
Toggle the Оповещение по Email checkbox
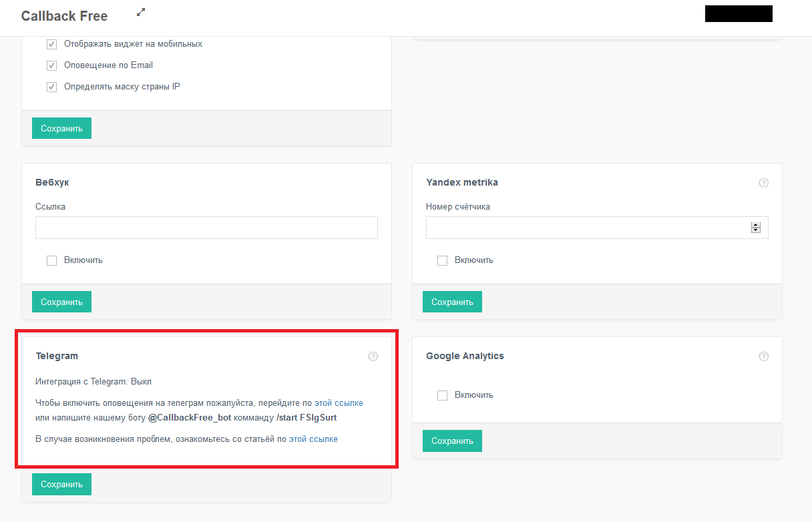(x=51, y=66)
